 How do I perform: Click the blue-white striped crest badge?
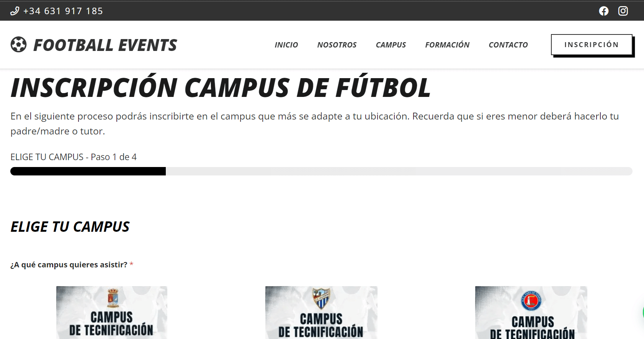pyautogui.click(x=321, y=298)
